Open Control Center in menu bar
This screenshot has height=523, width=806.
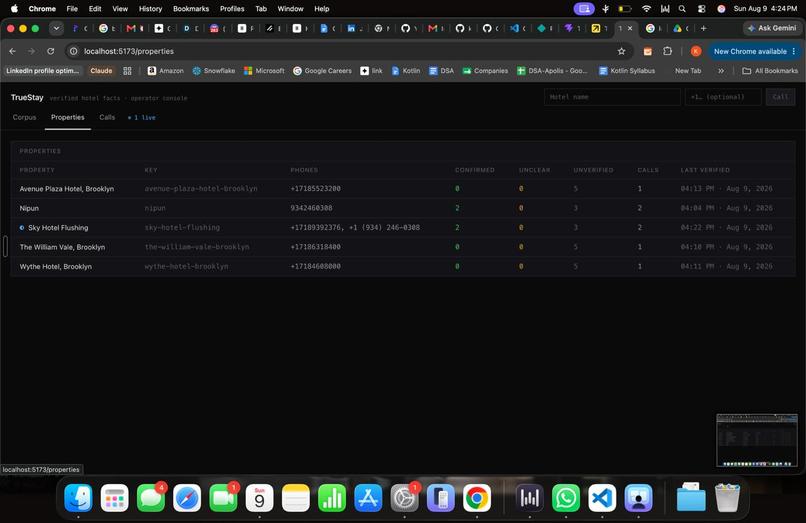701,9
